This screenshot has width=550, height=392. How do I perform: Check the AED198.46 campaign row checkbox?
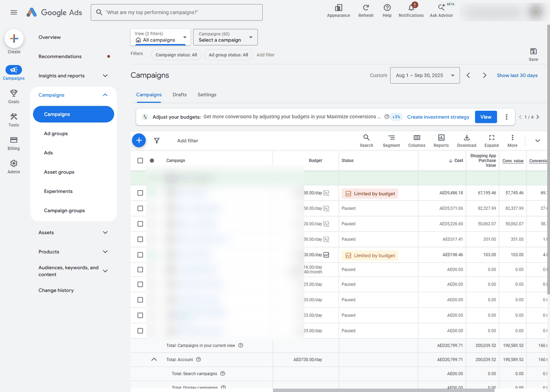click(140, 255)
